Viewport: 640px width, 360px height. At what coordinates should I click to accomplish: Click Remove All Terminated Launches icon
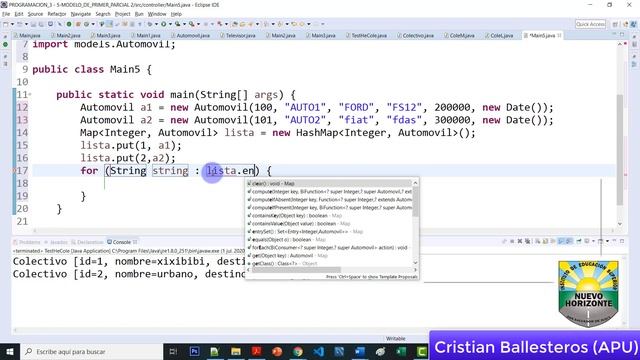pyautogui.click(x=527, y=242)
